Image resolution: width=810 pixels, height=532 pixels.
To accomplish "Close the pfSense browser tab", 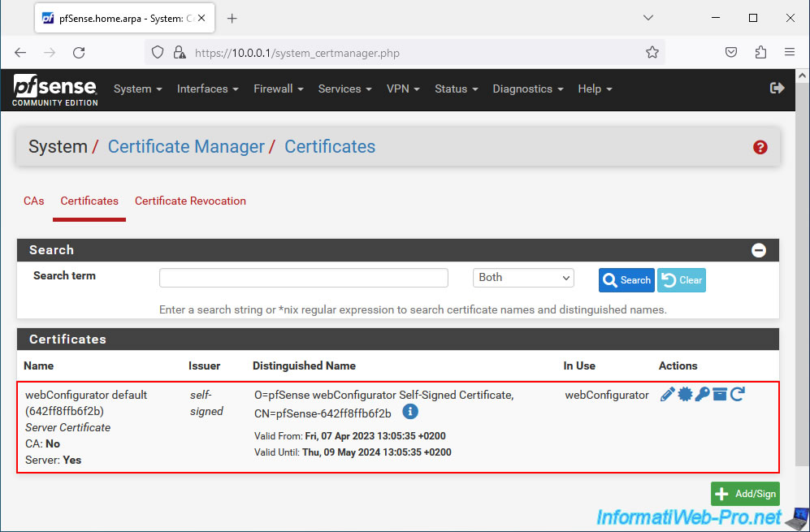I will tap(201, 18).
